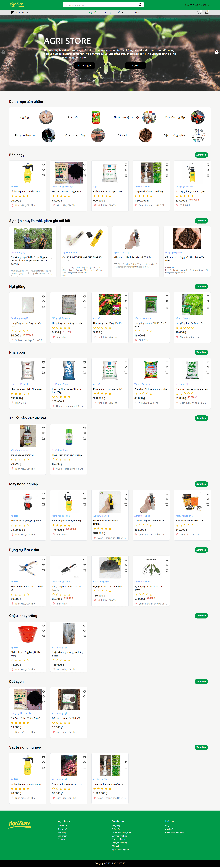Open the shopping cart icon in header

click(206, 13)
